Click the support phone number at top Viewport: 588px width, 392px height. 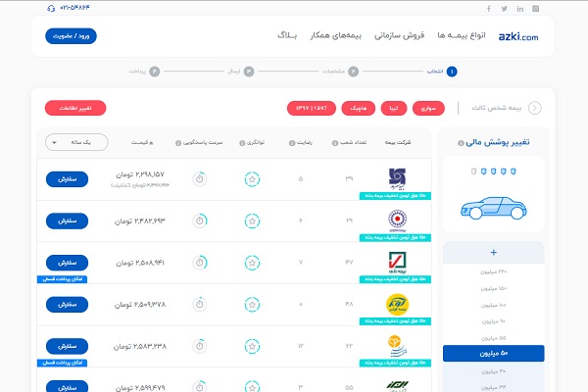pyautogui.click(x=74, y=8)
